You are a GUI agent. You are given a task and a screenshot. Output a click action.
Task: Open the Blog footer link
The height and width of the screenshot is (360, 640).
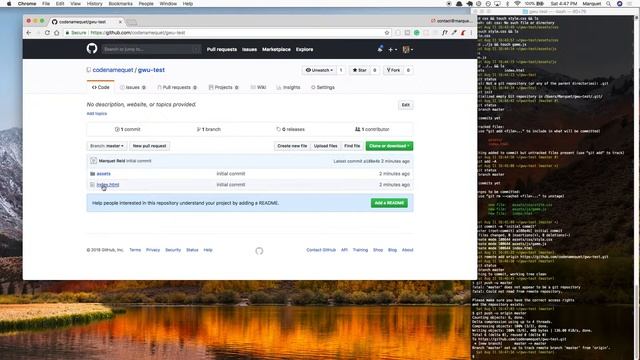[392, 250]
